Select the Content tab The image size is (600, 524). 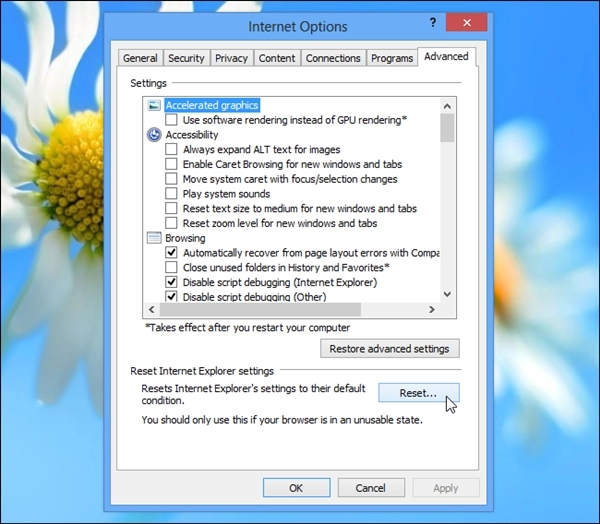277,58
